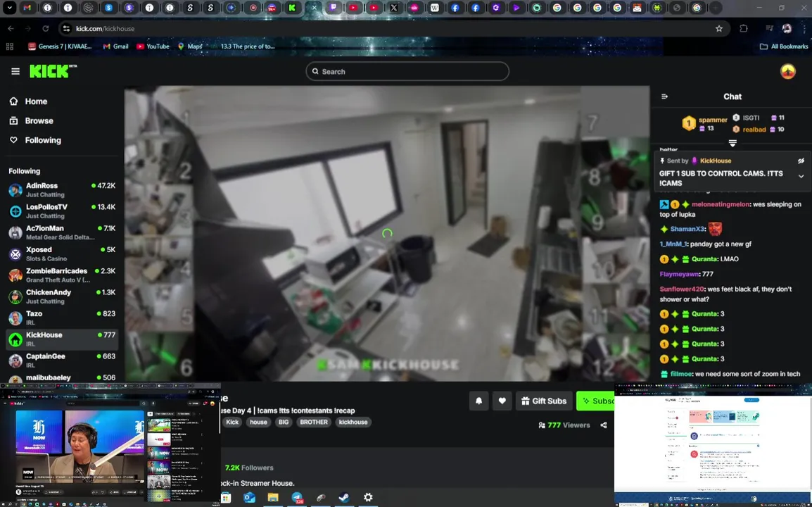Click Sunflower420 username in chat

click(682, 289)
